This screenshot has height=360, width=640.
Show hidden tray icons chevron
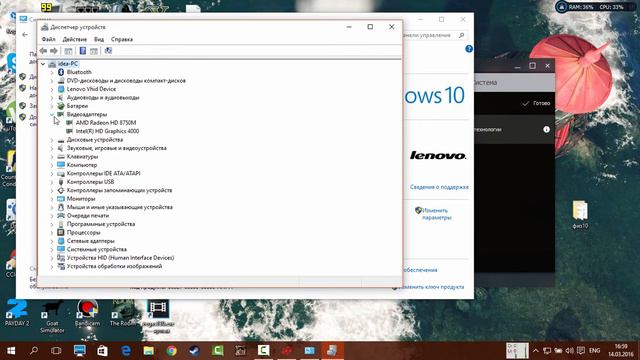pos(536,351)
